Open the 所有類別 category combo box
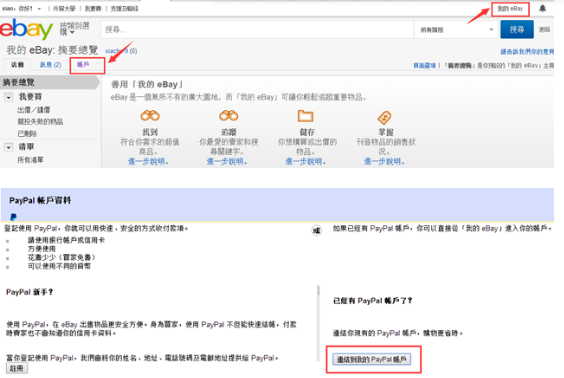The width and height of the screenshot is (564, 378). coord(456,30)
